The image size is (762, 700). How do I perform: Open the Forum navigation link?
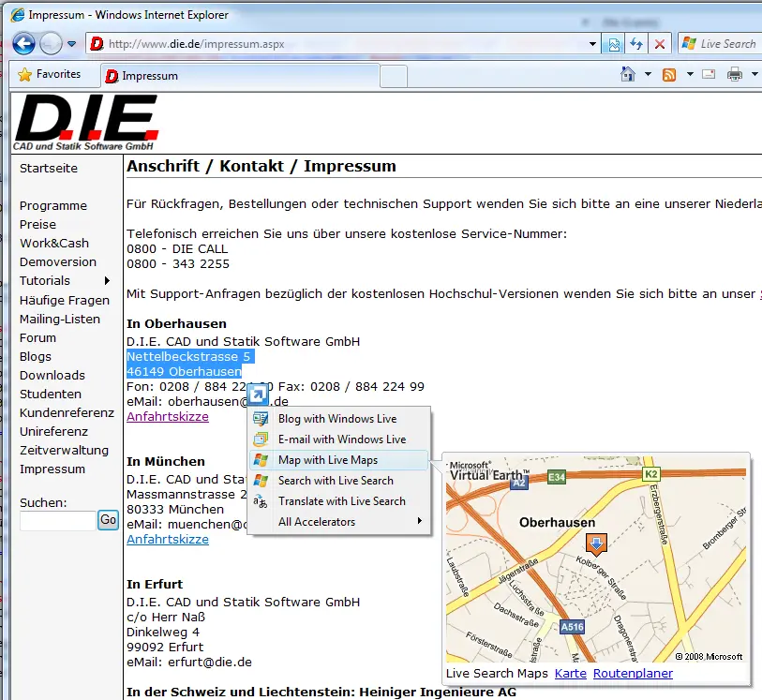(37, 337)
